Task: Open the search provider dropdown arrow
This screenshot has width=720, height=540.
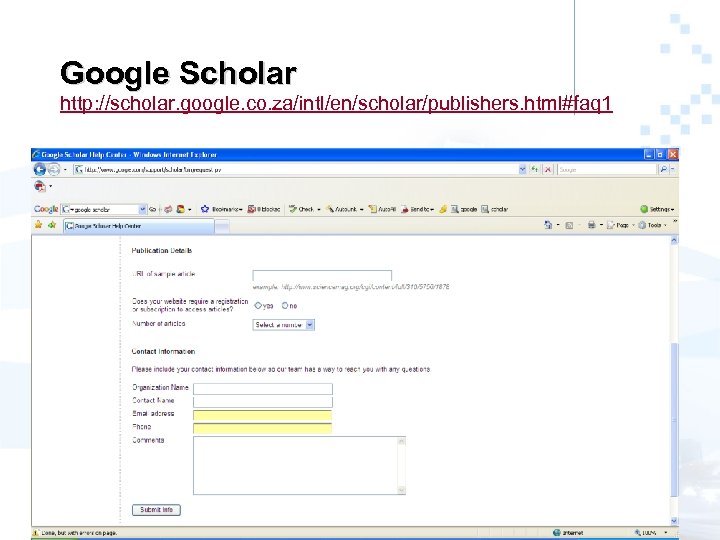Action: click(673, 169)
